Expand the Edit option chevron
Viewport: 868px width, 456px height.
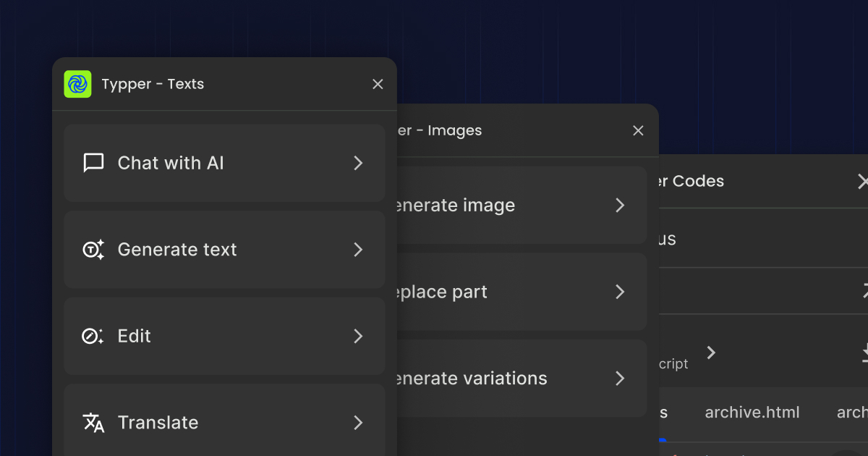pos(358,336)
